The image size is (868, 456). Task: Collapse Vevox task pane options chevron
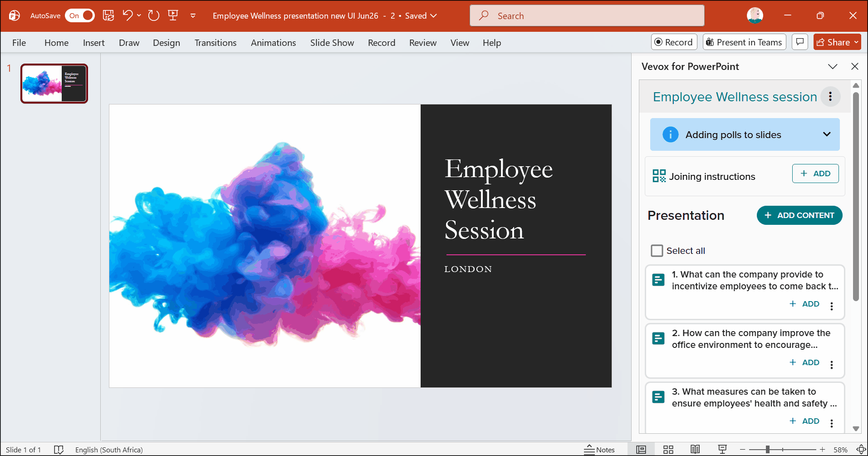(x=832, y=66)
